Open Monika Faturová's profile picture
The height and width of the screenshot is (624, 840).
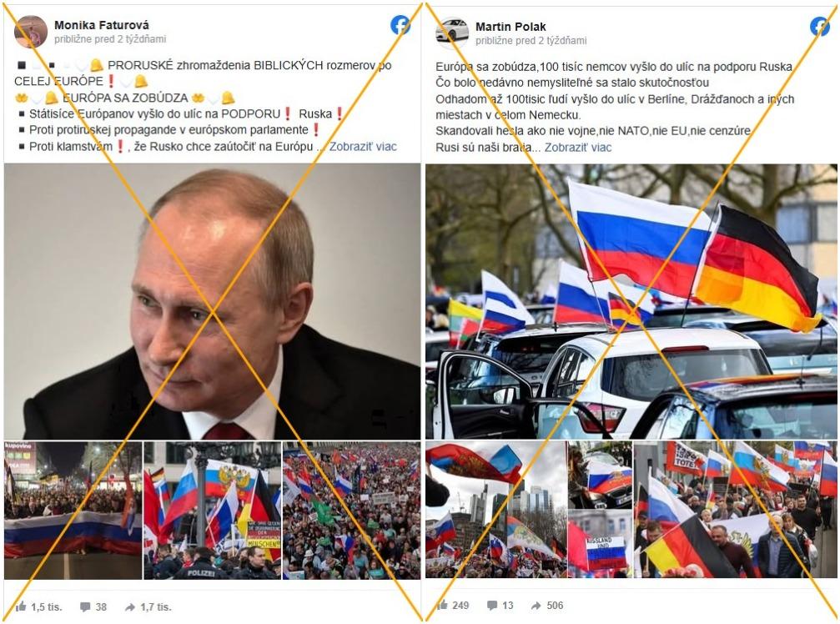click(x=31, y=31)
